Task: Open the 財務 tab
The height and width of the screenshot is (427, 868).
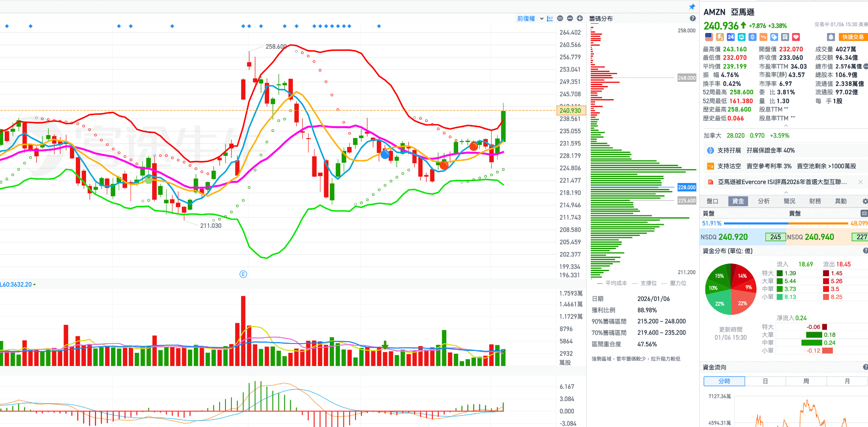Action: pyautogui.click(x=815, y=201)
